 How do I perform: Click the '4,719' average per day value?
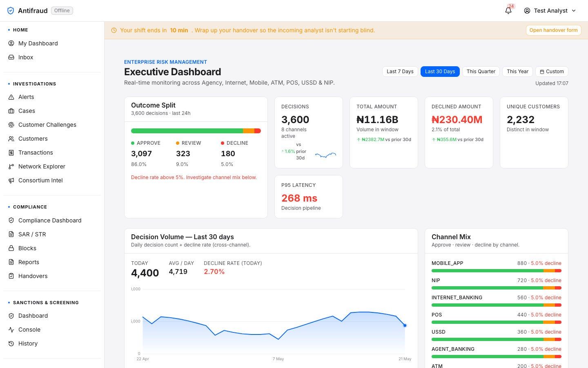(x=178, y=272)
